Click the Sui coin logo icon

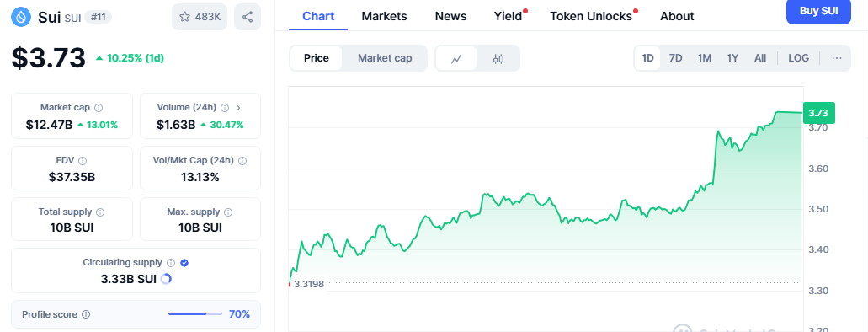click(21, 17)
